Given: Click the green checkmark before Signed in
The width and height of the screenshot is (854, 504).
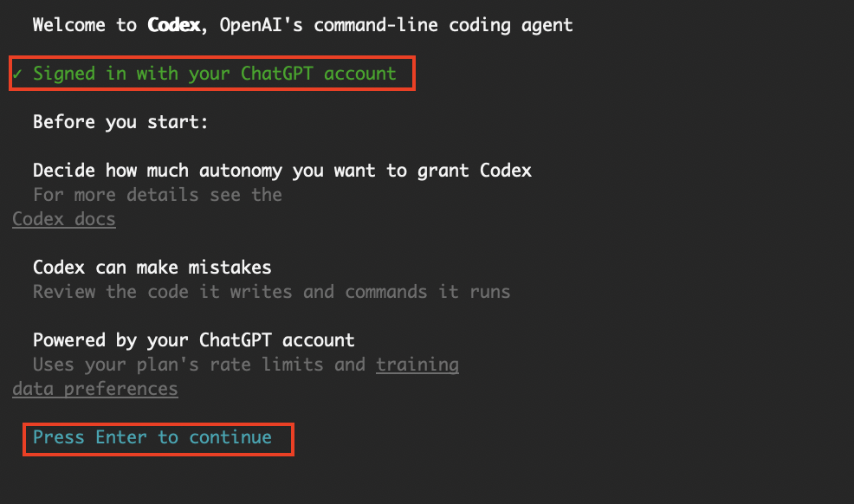Looking at the screenshot, I should 17,74.
